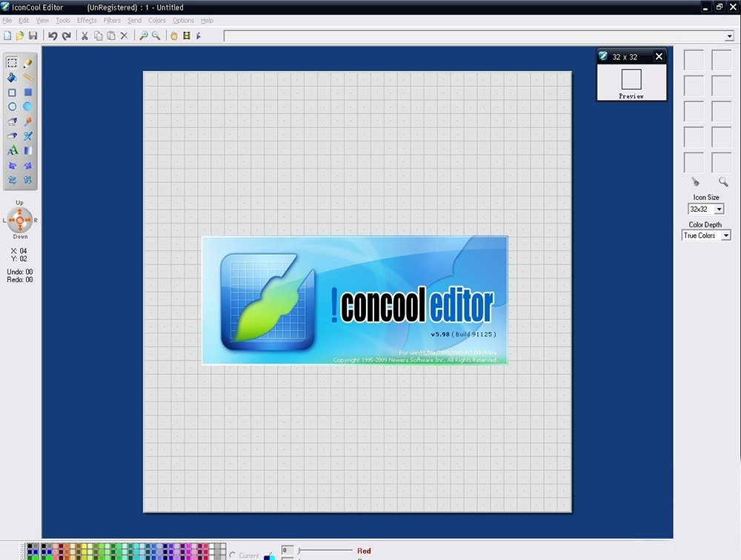
Task: Select the hollow rectangle tool
Action: pos(13,93)
